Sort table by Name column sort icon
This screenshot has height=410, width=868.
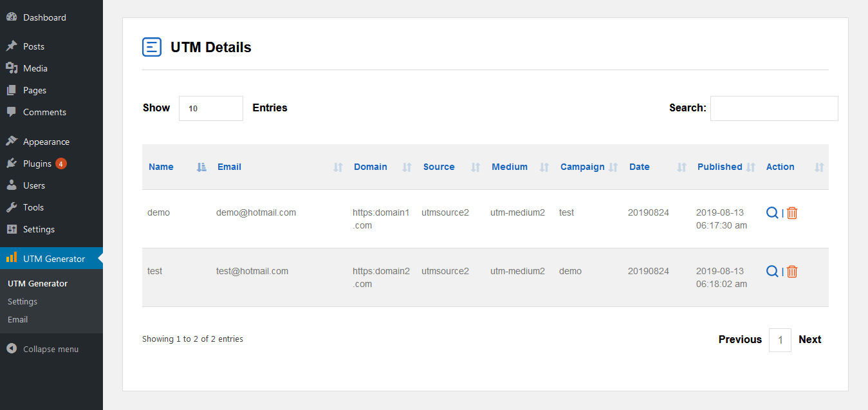coord(201,167)
